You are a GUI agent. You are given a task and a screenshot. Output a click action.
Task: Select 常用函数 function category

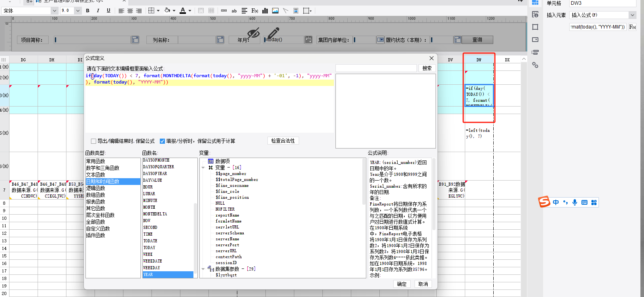click(x=113, y=161)
